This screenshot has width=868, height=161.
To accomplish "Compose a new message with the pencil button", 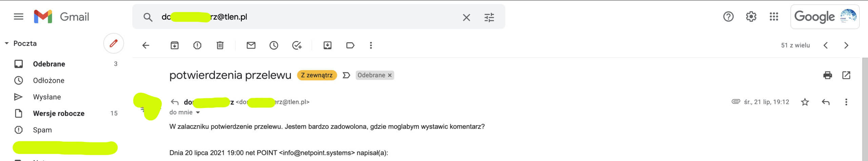I will click(114, 43).
